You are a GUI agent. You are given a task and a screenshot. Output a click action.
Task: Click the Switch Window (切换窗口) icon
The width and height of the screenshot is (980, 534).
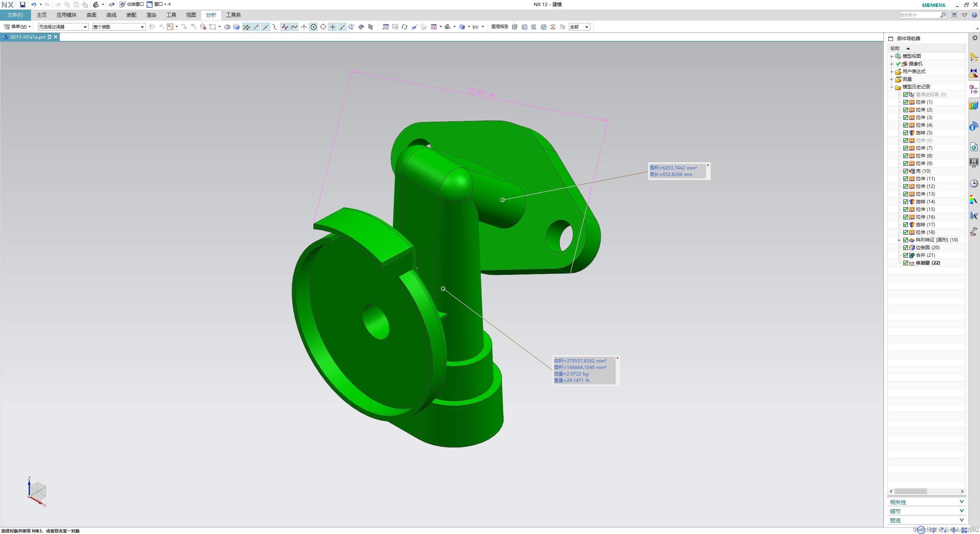(x=122, y=5)
